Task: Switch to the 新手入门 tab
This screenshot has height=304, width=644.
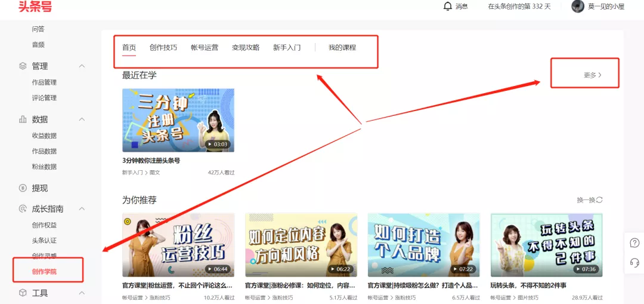Action: click(x=287, y=47)
